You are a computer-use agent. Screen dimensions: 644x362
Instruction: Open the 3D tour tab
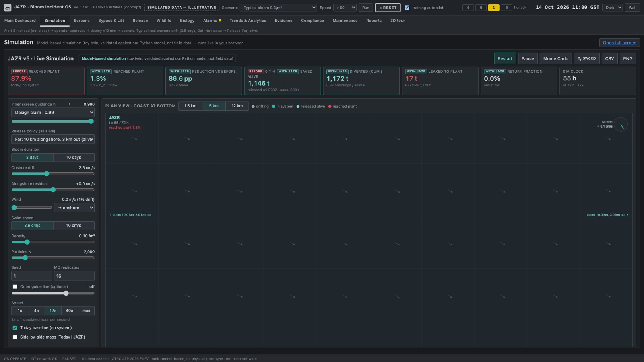point(398,21)
